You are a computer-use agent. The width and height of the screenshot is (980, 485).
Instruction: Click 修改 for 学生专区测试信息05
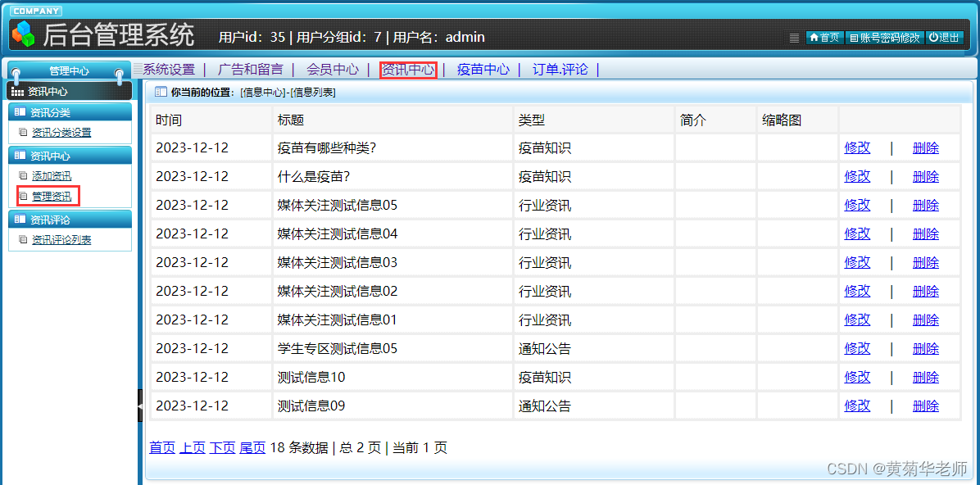click(x=857, y=349)
